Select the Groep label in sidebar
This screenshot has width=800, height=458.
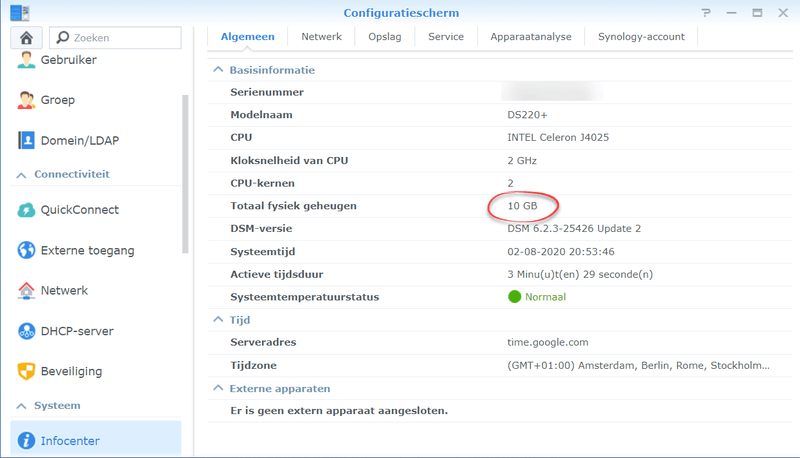click(58, 100)
